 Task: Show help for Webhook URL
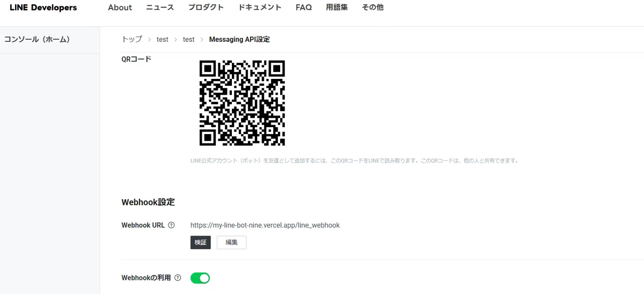click(171, 225)
